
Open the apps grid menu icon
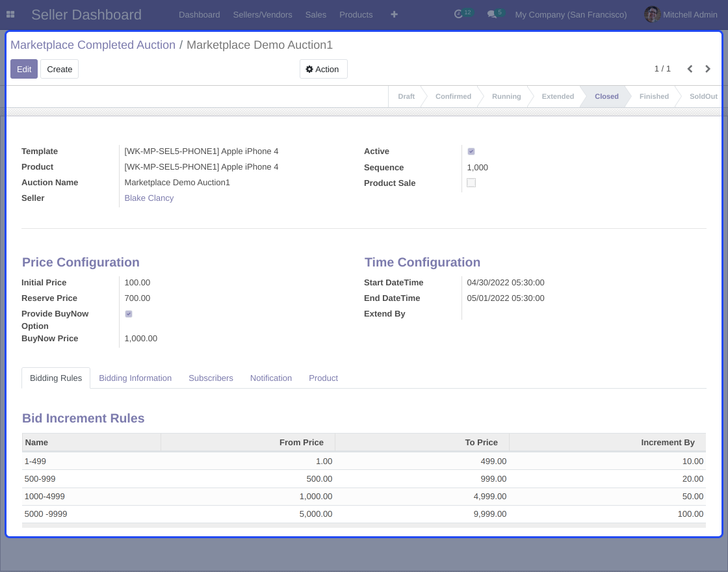10,14
